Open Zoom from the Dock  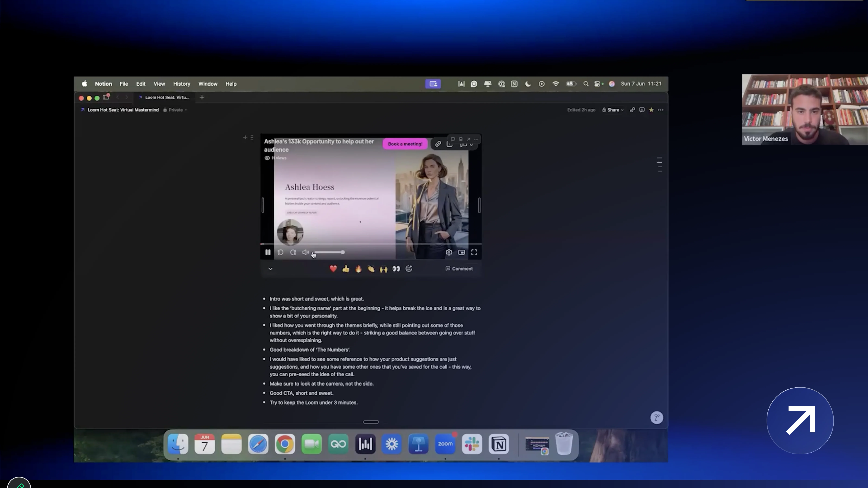point(445,444)
